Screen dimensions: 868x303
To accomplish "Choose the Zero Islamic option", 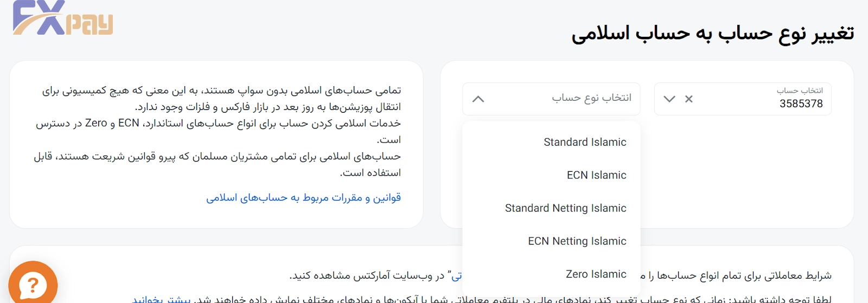I will tap(596, 274).
